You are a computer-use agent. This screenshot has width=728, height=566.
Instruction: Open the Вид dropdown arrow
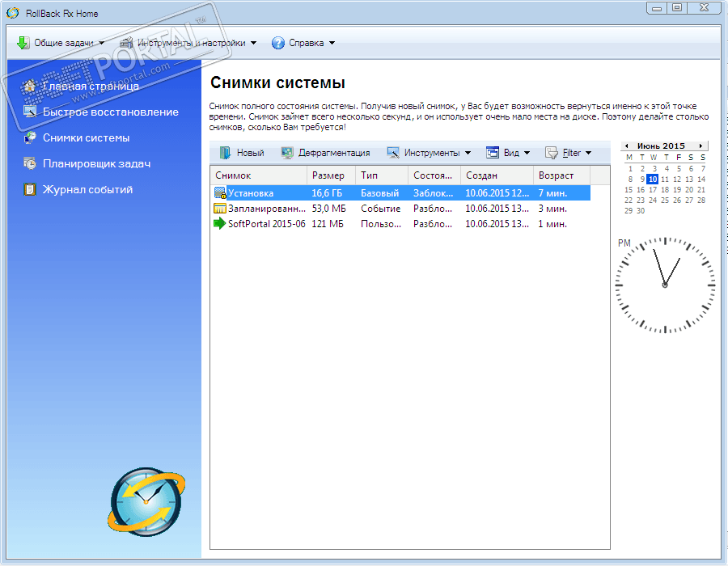click(x=527, y=153)
